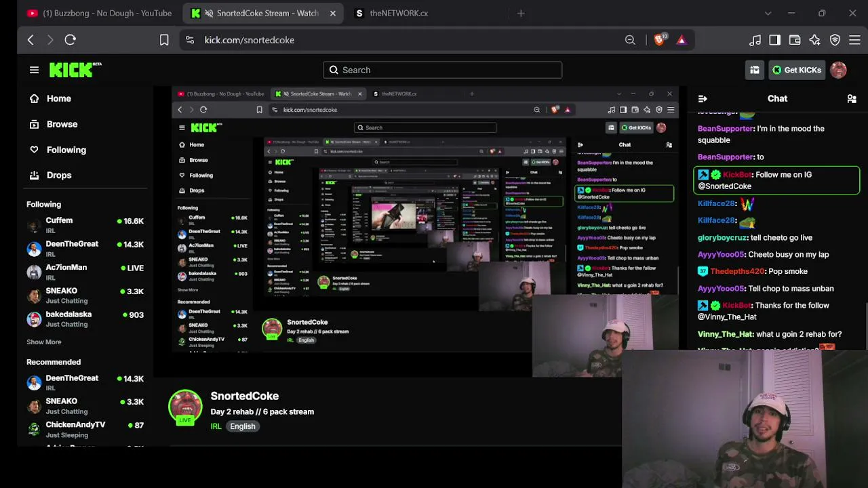Image resolution: width=868 pixels, height=488 pixels.
Task: Click the stream title Day 2 rehab
Action: point(262,411)
